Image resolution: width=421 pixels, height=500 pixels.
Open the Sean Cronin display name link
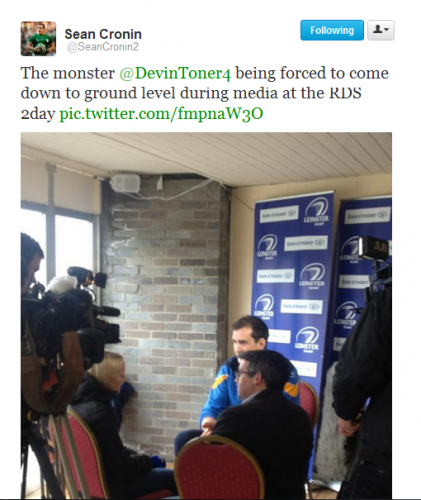click(103, 34)
